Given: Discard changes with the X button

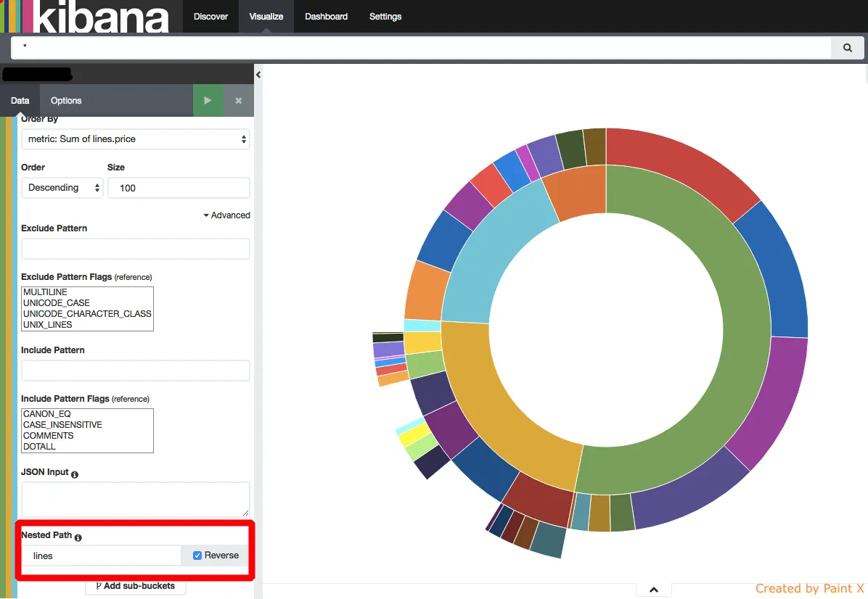Looking at the screenshot, I should point(239,101).
